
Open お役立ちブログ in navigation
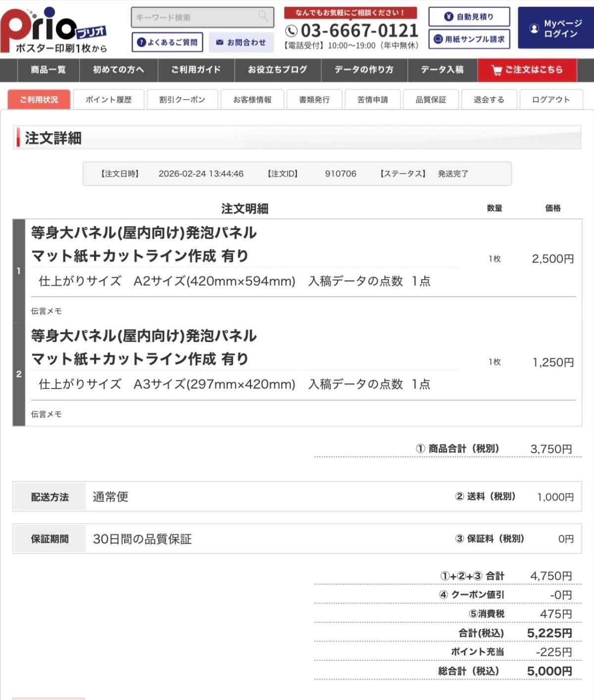pos(277,70)
